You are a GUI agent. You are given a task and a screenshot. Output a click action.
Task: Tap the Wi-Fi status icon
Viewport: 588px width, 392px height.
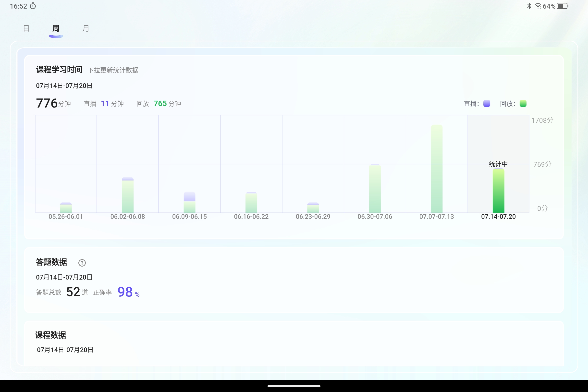[x=538, y=6]
